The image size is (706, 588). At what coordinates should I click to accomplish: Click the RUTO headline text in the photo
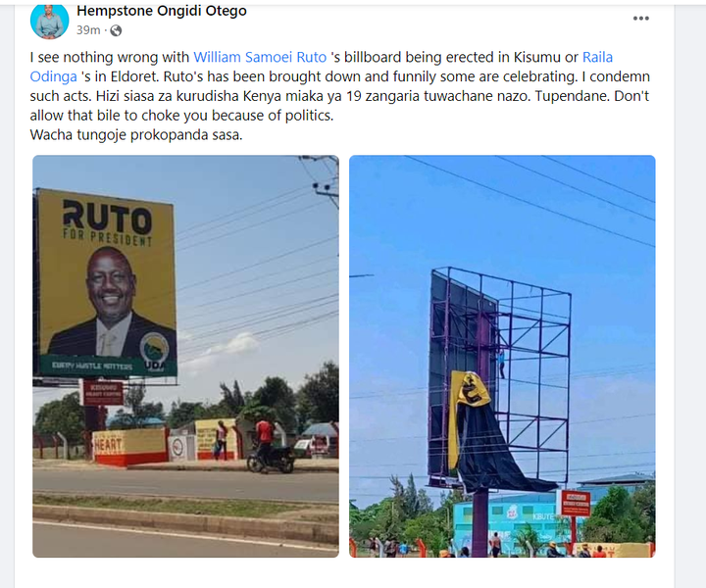(107, 217)
